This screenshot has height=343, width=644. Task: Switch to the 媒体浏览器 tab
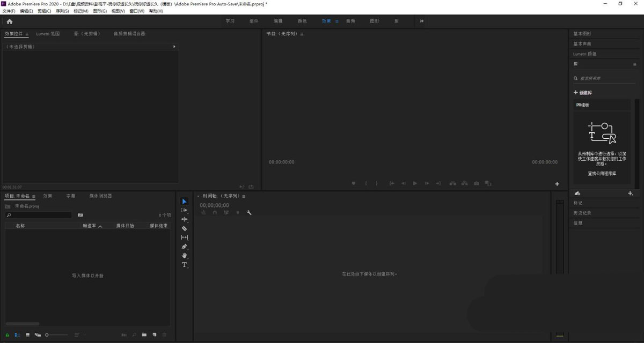(100, 196)
